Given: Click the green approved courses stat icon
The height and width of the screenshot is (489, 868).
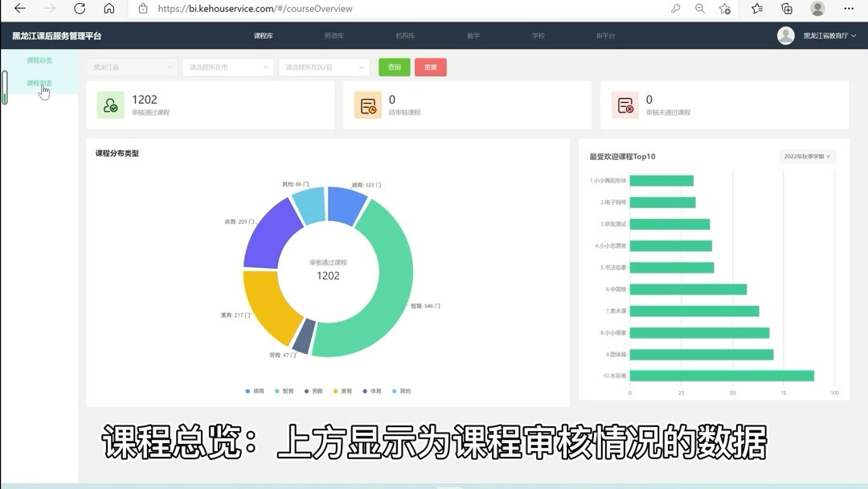Looking at the screenshot, I should 111,105.
